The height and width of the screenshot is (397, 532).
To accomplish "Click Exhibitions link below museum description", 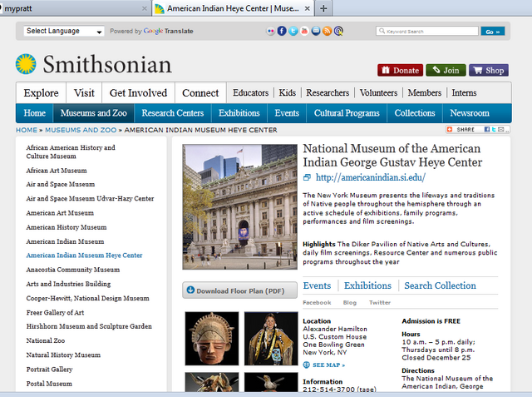I will pyautogui.click(x=367, y=285).
